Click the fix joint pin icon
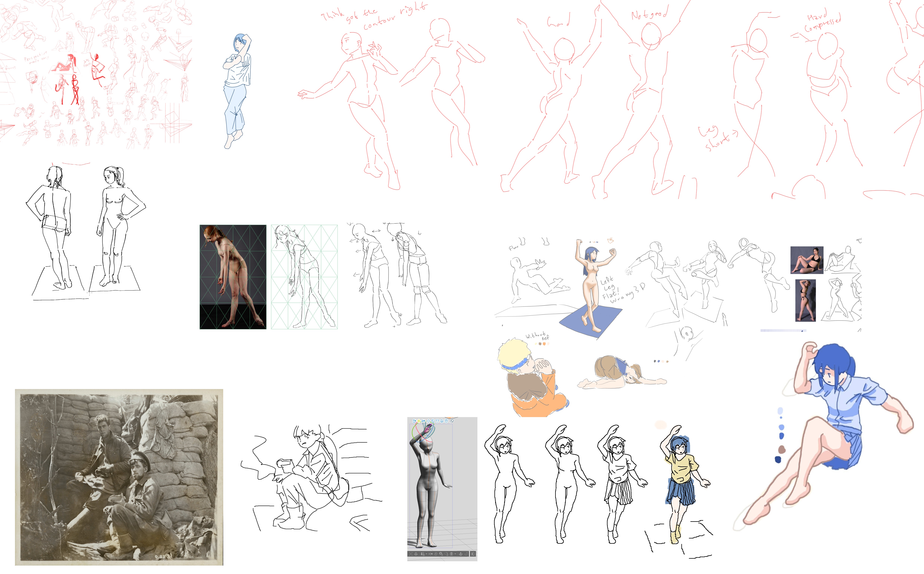924x574 pixels. tap(461, 554)
